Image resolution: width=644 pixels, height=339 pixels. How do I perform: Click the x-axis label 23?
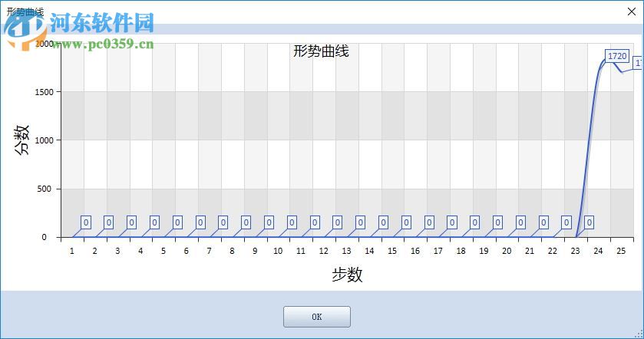coord(575,251)
